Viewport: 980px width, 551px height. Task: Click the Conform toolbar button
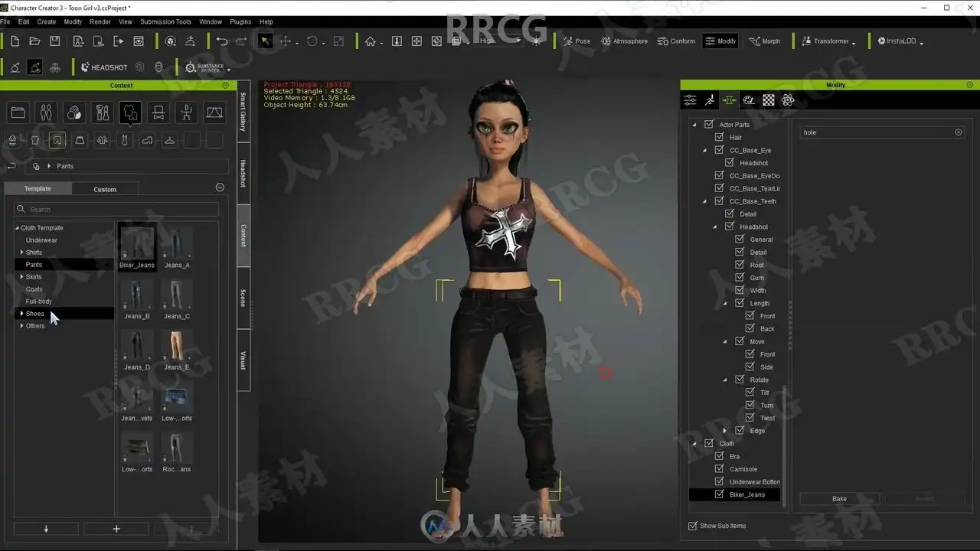tap(676, 41)
